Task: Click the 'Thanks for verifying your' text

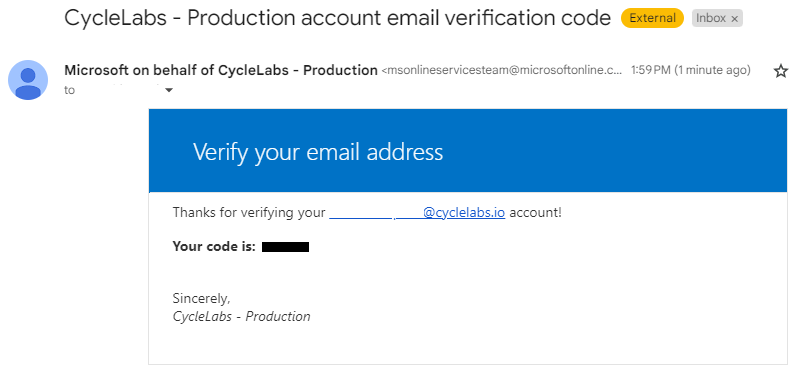Action: tap(249, 212)
